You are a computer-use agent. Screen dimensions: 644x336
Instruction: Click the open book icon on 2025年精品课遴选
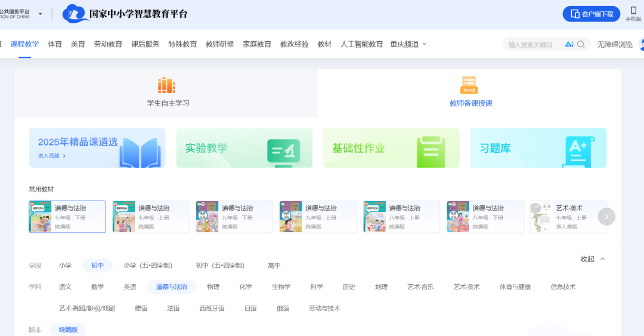140,152
